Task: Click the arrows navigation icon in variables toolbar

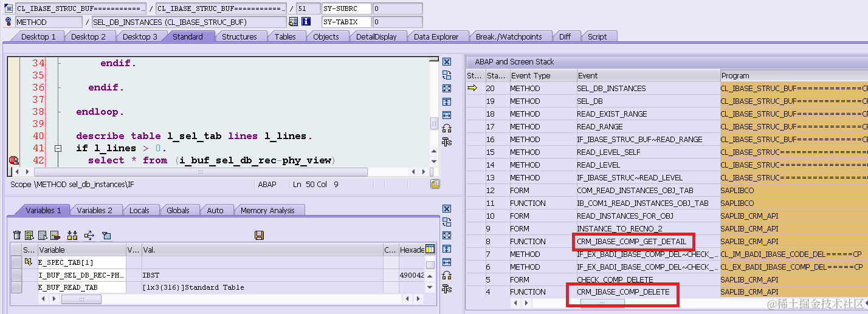Action: (89, 235)
